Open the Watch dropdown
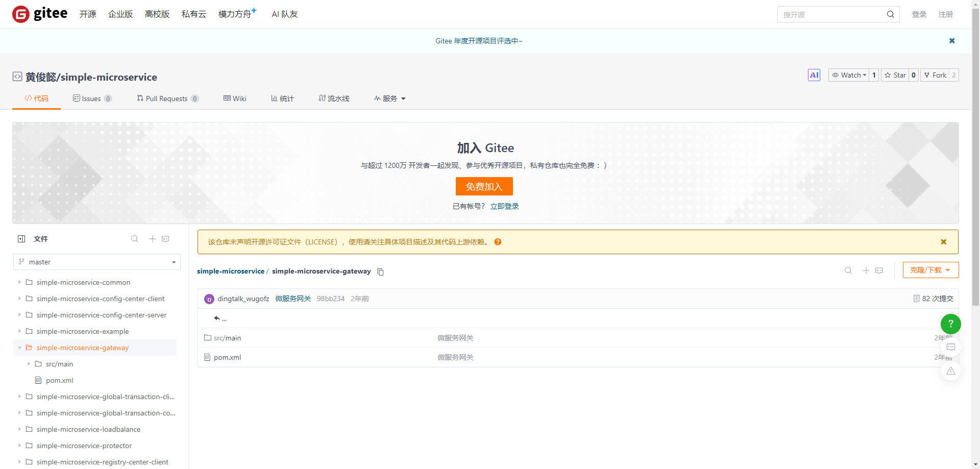The height and width of the screenshot is (469, 980). tap(849, 75)
